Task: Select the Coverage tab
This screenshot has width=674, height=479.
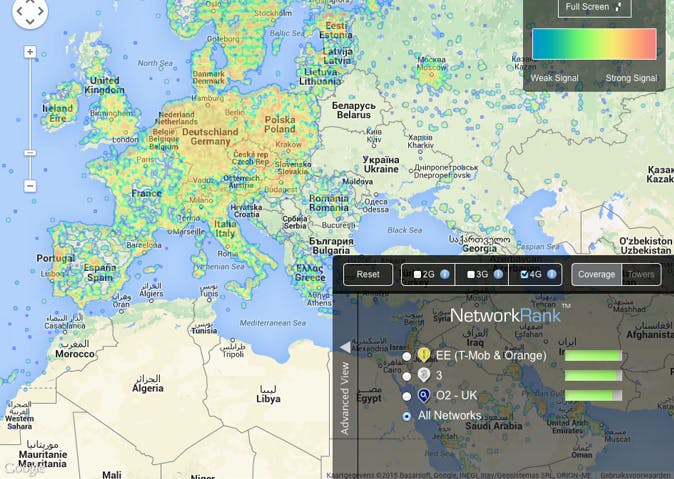Action: 596,274
